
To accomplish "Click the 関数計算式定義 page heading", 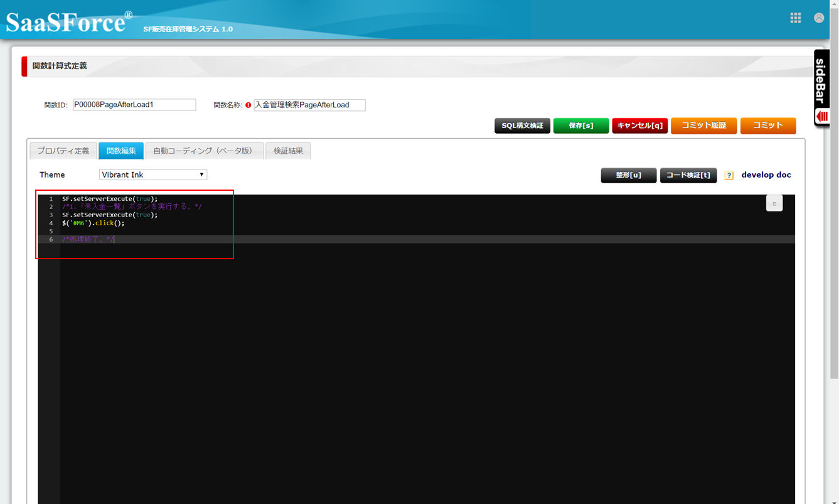I will click(60, 66).
